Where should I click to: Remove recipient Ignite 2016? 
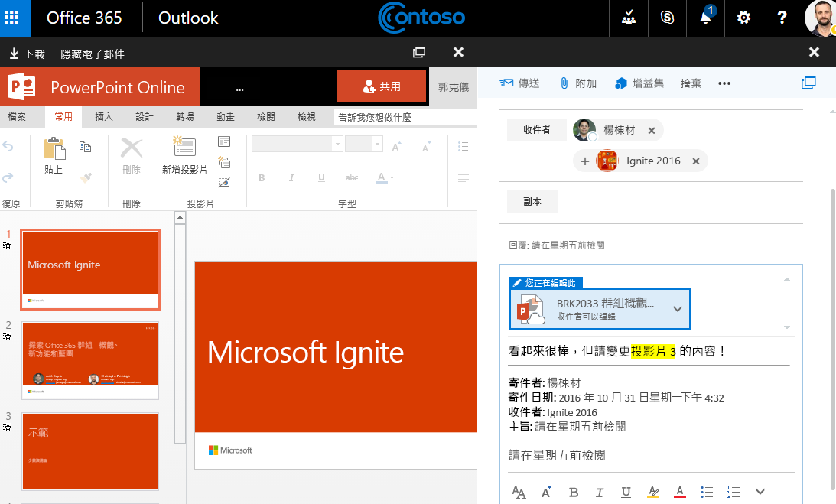coord(696,161)
